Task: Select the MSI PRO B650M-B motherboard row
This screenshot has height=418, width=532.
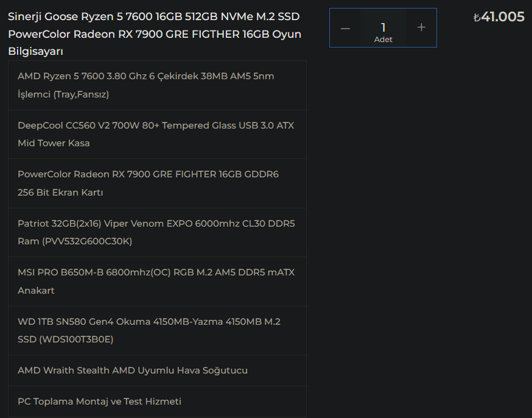Action: point(158,282)
